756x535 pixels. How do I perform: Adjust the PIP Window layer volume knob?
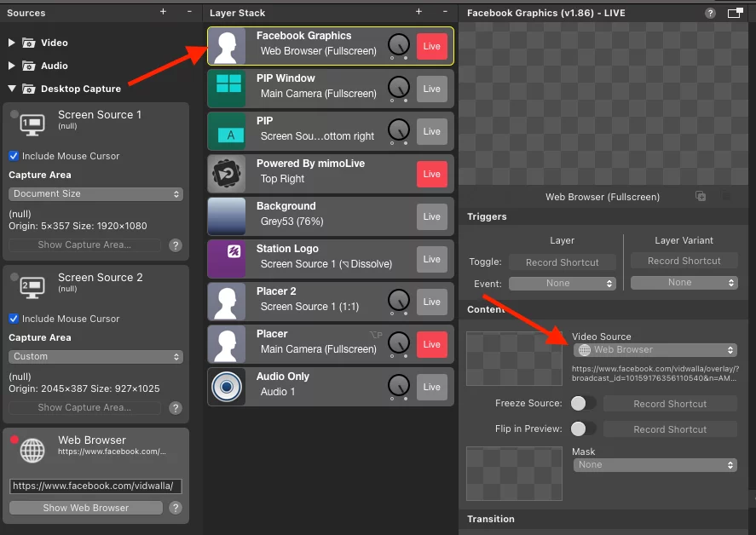pyautogui.click(x=399, y=88)
